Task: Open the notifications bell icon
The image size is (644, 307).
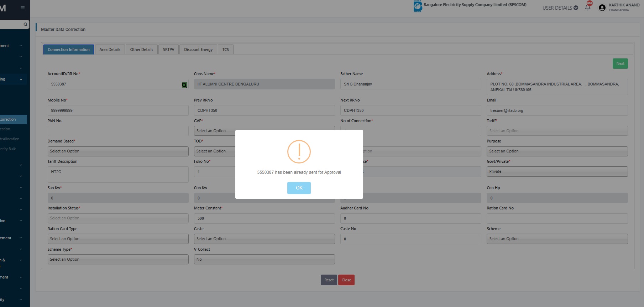Action: (x=588, y=7)
